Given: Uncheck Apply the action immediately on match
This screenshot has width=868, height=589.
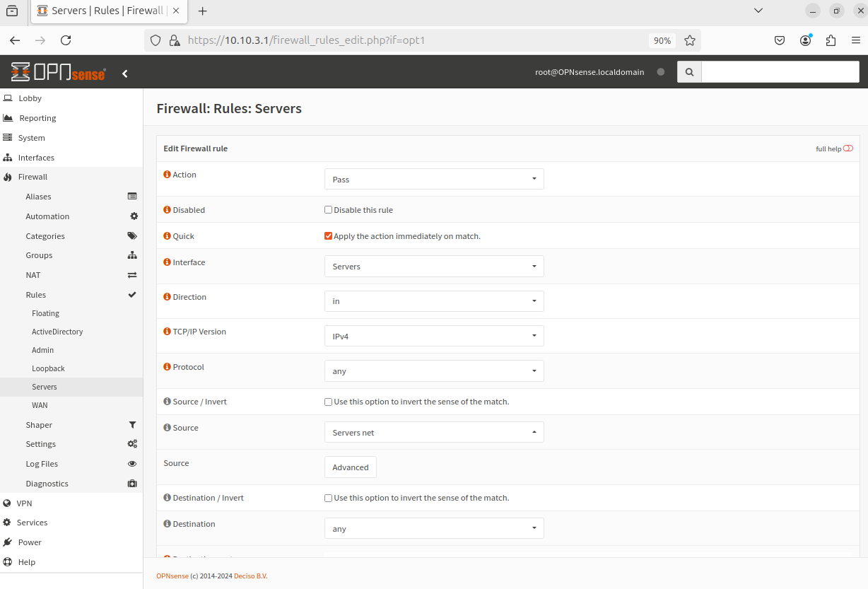Looking at the screenshot, I should point(328,236).
